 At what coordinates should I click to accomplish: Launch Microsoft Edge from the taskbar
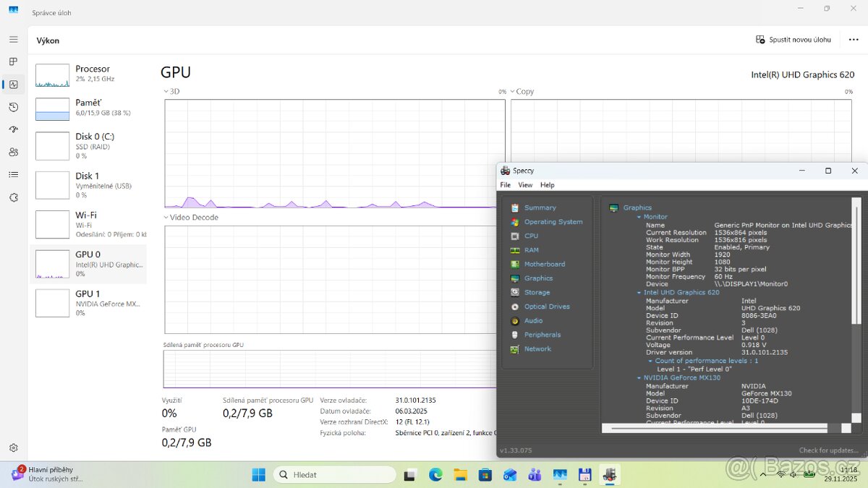click(x=435, y=474)
